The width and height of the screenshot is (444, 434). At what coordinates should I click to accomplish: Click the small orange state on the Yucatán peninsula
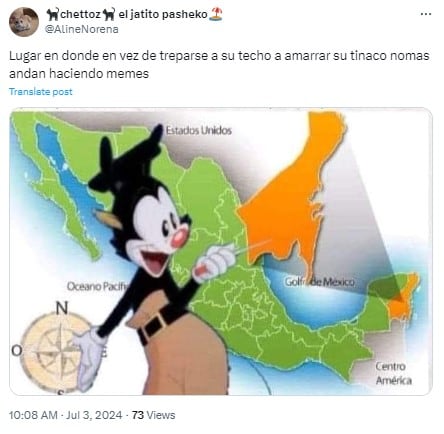click(x=403, y=297)
